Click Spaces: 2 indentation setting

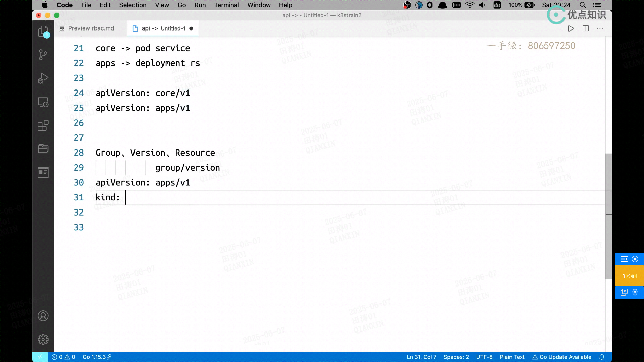click(456, 357)
